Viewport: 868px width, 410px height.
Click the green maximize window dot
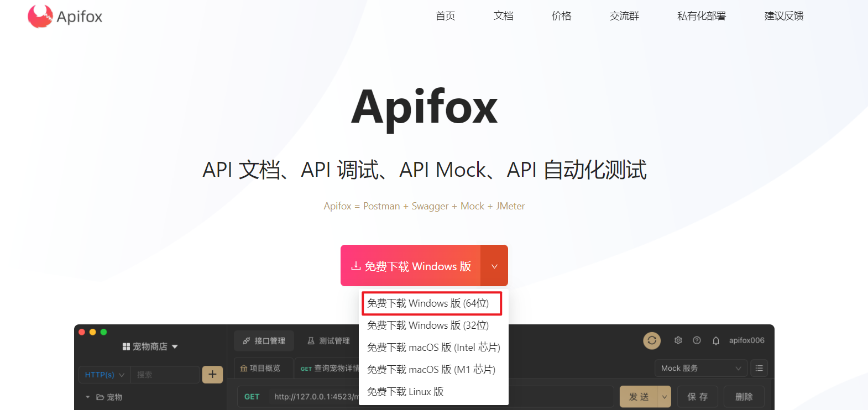[x=103, y=332]
